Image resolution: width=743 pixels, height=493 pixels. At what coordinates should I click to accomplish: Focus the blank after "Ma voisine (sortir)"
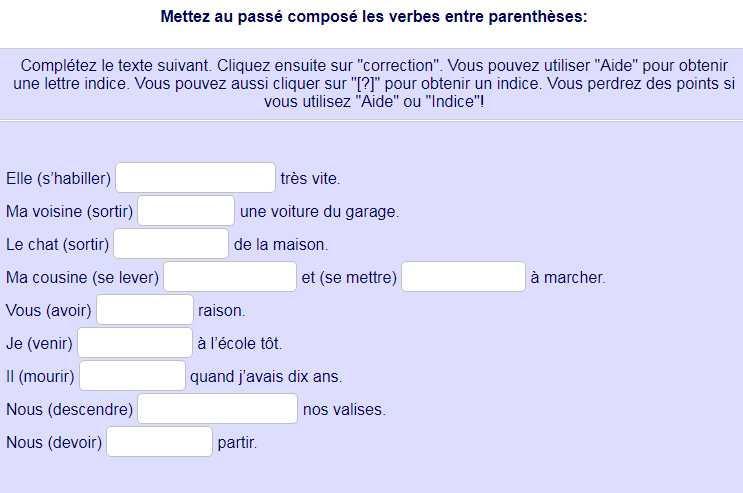(186, 210)
